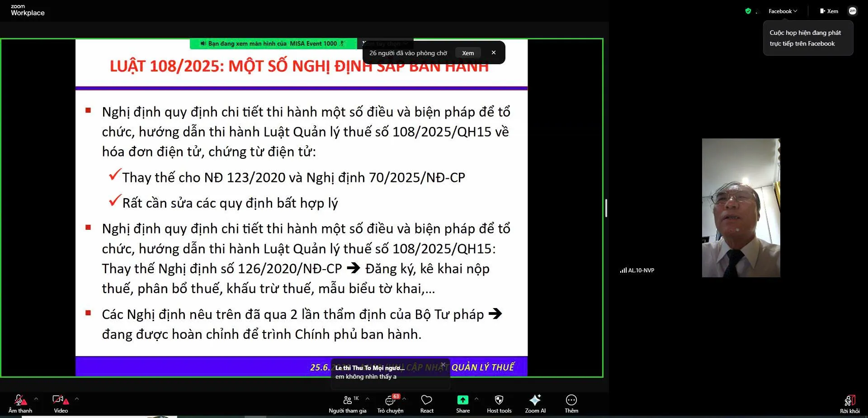This screenshot has height=418, width=868.
Task: Open Host tools shield icon
Action: 499,400
